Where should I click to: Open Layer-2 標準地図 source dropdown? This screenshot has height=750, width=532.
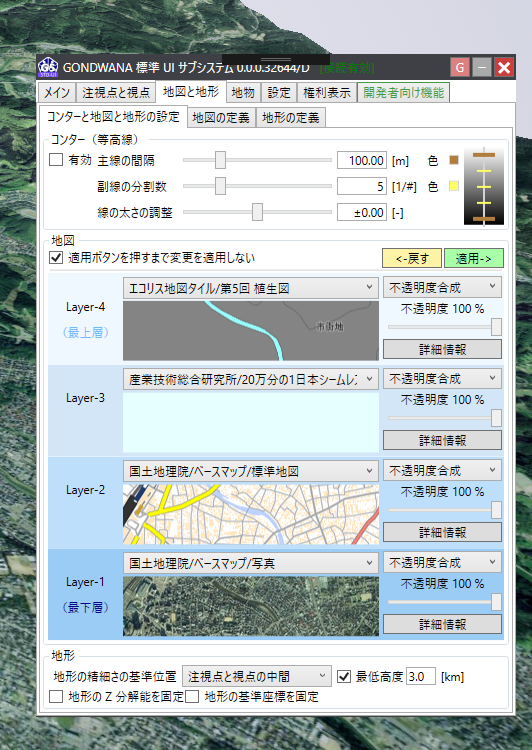coord(251,471)
